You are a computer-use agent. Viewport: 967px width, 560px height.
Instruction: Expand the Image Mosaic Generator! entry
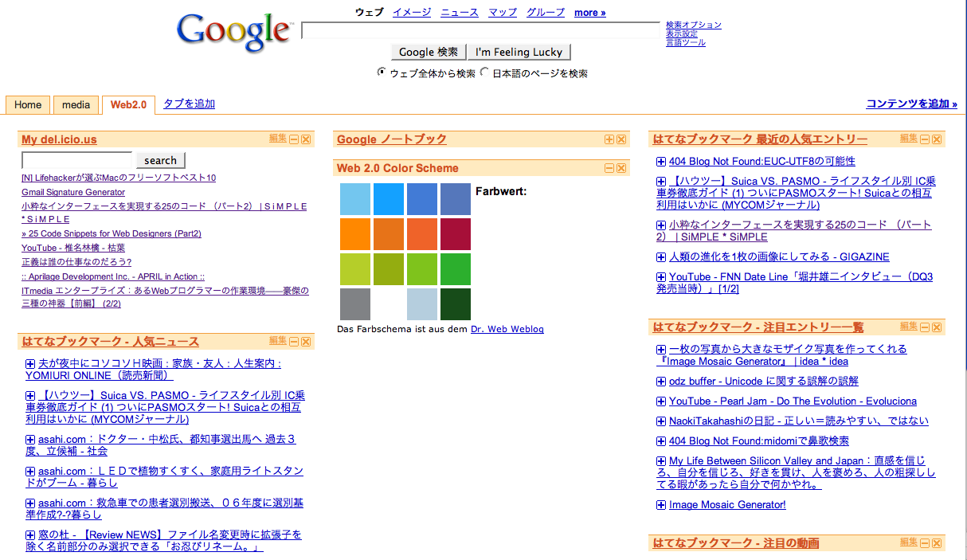pos(661,505)
